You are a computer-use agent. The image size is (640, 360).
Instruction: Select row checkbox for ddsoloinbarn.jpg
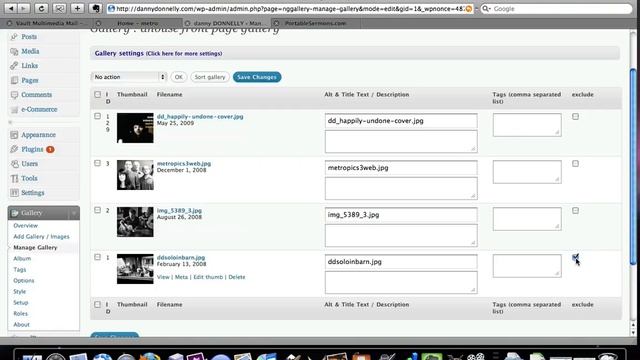(x=97, y=257)
